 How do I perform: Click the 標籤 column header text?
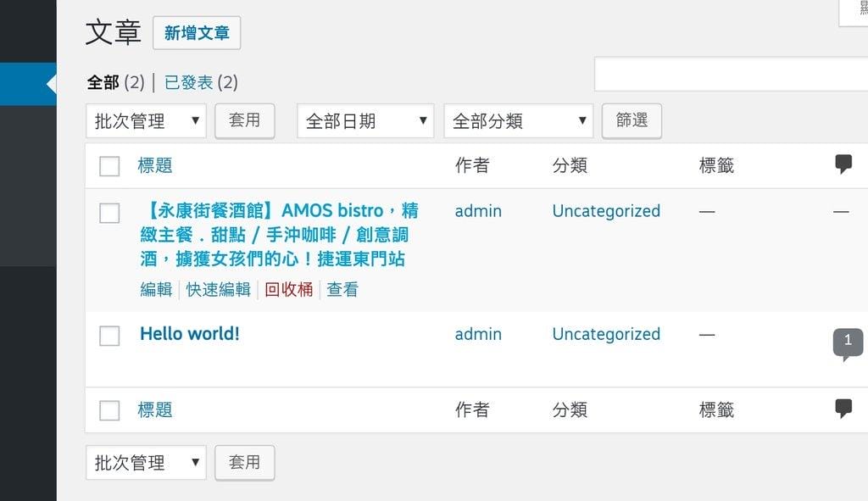[x=716, y=165]
